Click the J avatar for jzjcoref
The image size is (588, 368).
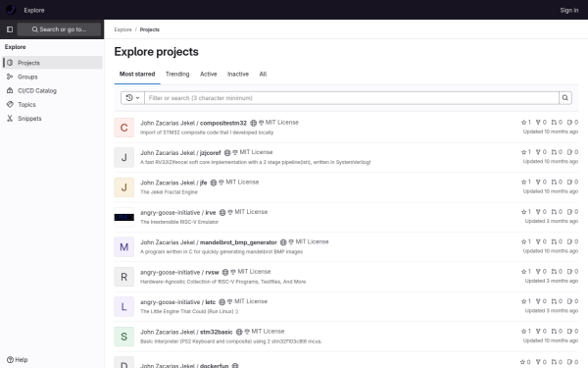click(124, 157)
